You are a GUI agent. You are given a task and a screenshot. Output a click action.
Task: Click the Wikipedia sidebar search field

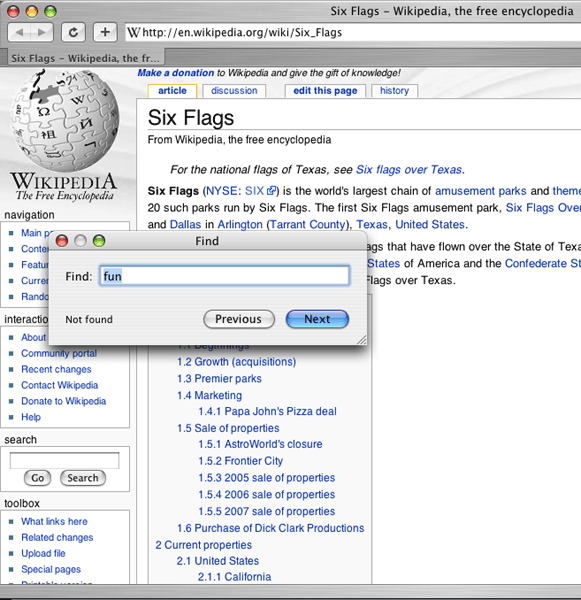tap(64, 460)
